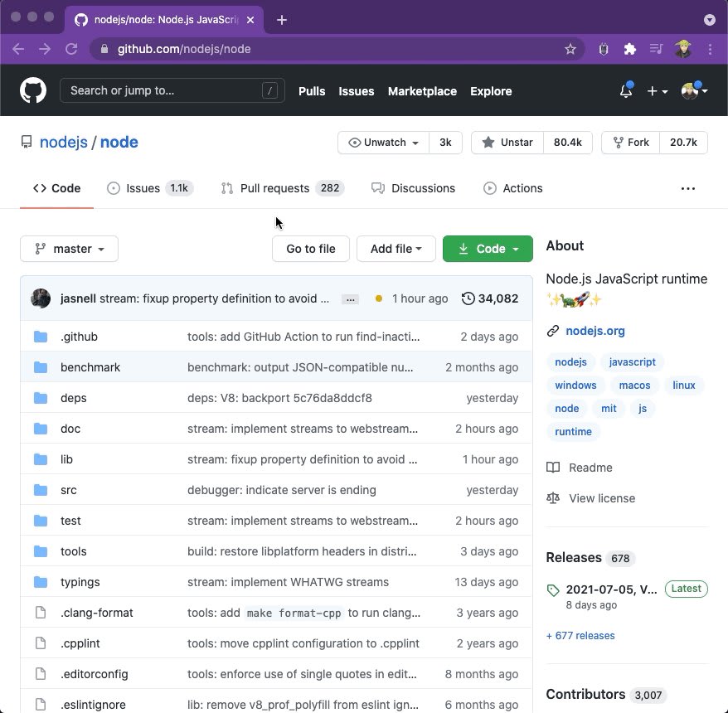Open the Pull requests tab
728x713 pixels.
click(282, 188)
